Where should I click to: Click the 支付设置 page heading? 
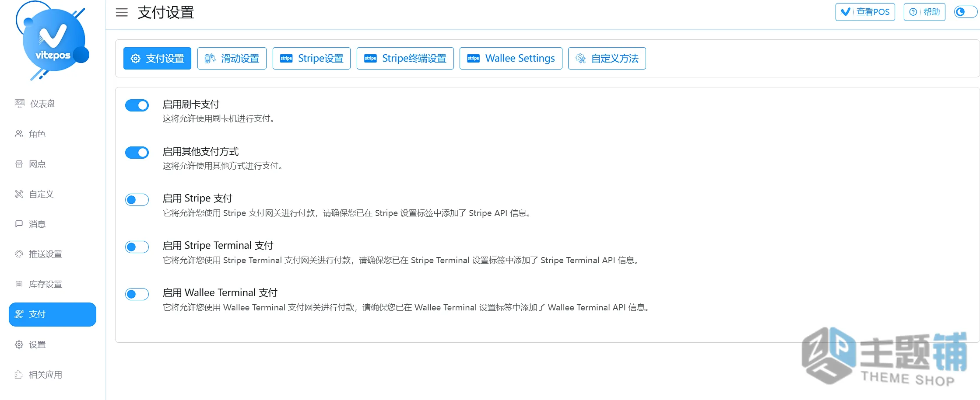tap(166, 13)
